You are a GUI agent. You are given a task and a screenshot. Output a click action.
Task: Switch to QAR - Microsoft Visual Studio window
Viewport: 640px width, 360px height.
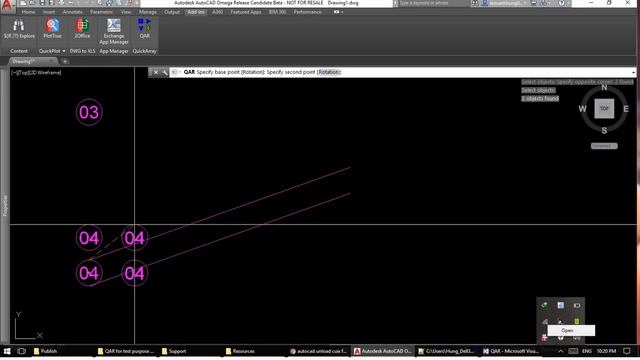click(511, 351)
